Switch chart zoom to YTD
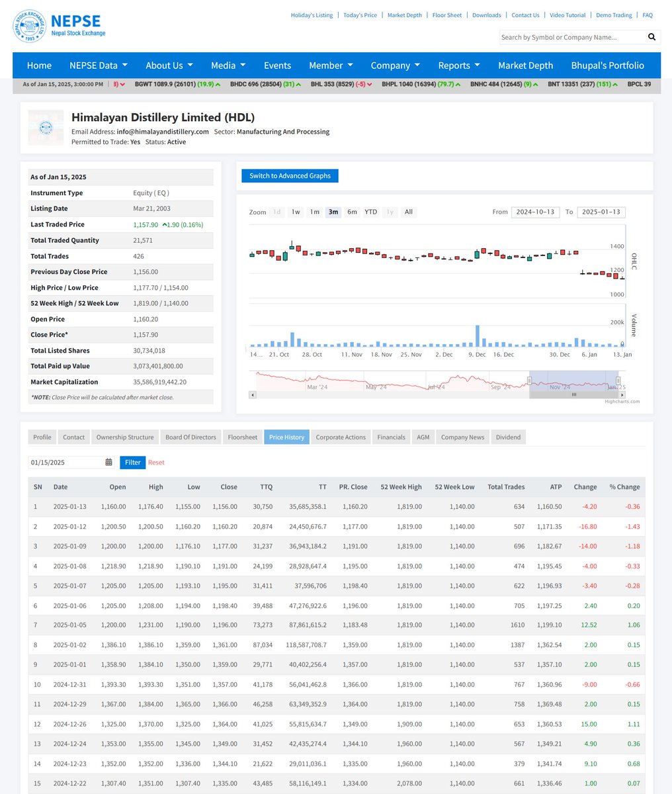Image resolution: width=672 pixels, height=794 pixels. [x=370, y=212]
